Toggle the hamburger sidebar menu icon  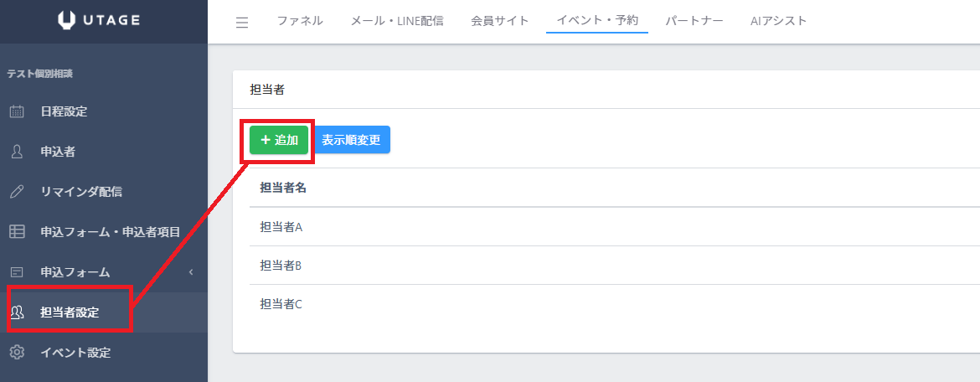click(242, 23)
